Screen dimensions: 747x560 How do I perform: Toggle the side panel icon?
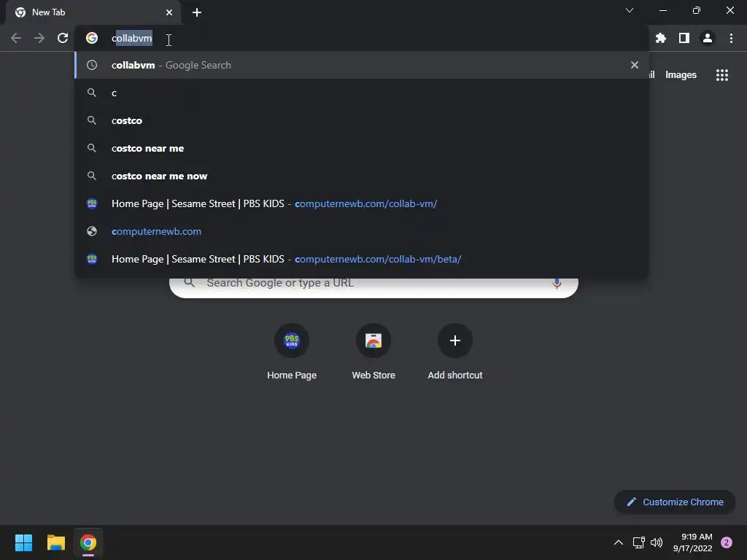click(x=684, y=38)
